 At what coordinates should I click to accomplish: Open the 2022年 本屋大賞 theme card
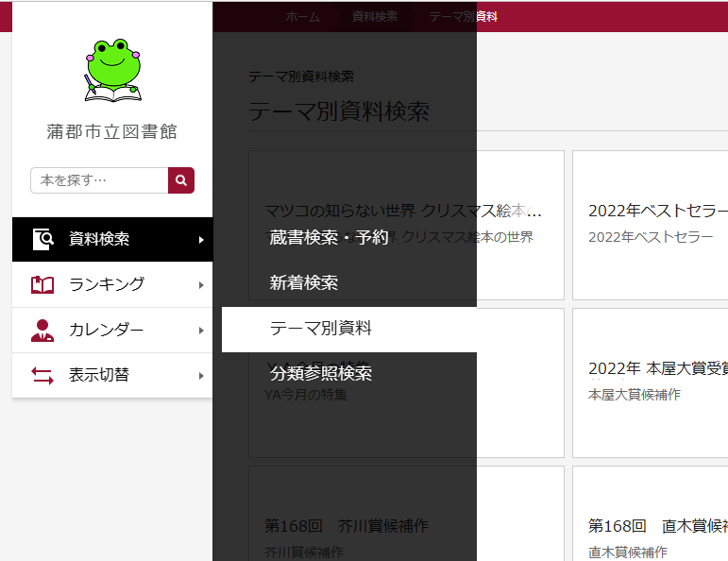(x=650, y=382)
